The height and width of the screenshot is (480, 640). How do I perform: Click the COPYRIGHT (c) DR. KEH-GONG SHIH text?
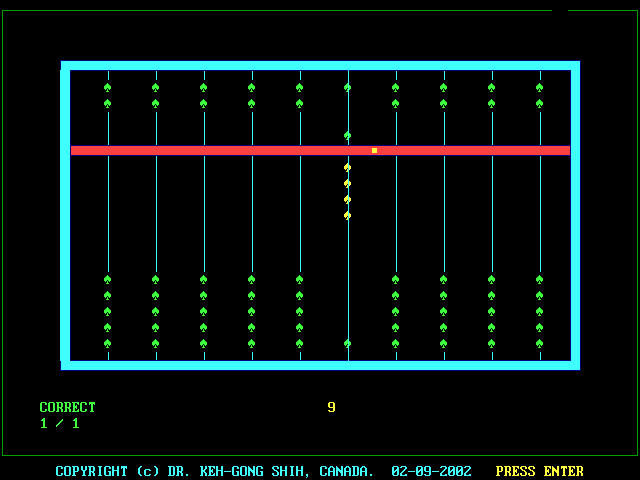[180, 471]
